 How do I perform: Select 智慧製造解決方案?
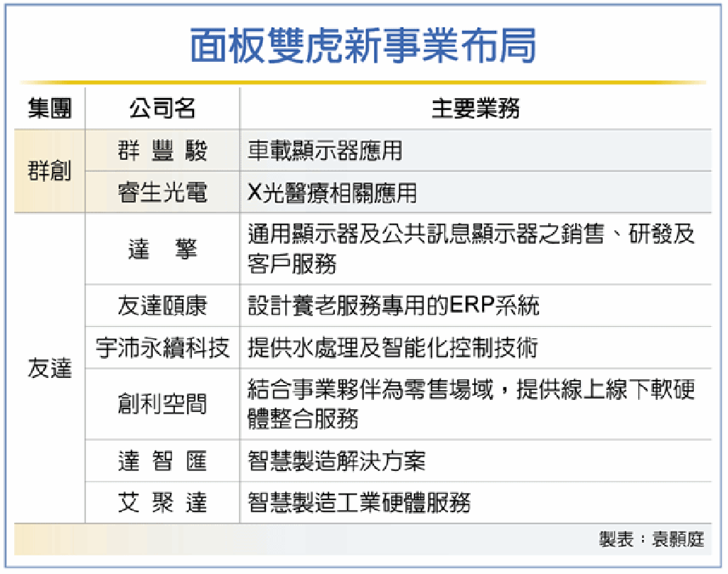pyautogui.click(x=336, y=461)
